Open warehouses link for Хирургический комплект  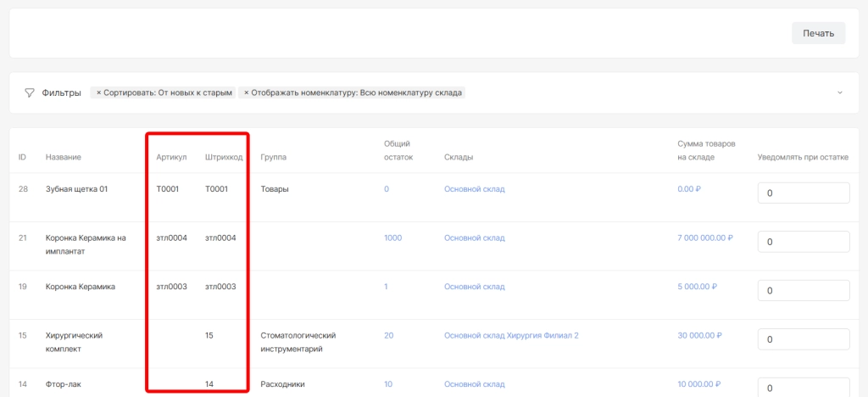(x=510, y=336)
